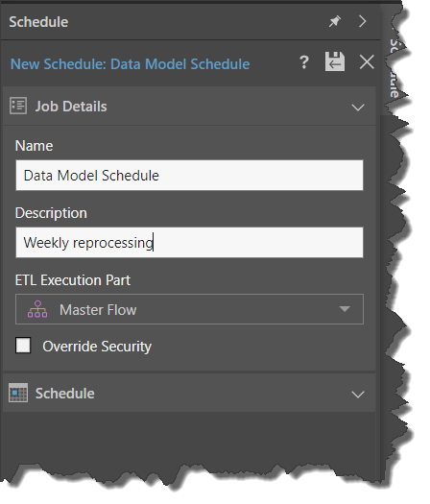Collapse panel with the right arrow icon
The width and height of the screenshot is (430, 504).
click(x=363, y=21)
